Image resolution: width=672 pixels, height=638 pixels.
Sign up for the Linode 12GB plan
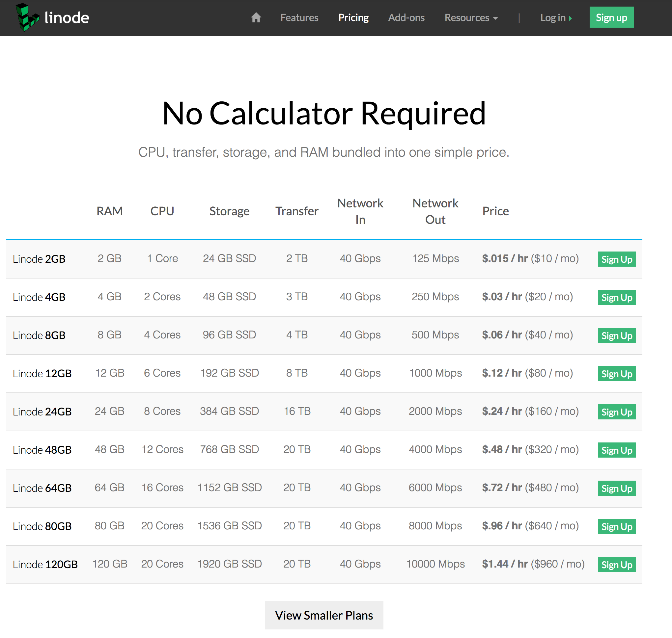[x=617, y=373]
